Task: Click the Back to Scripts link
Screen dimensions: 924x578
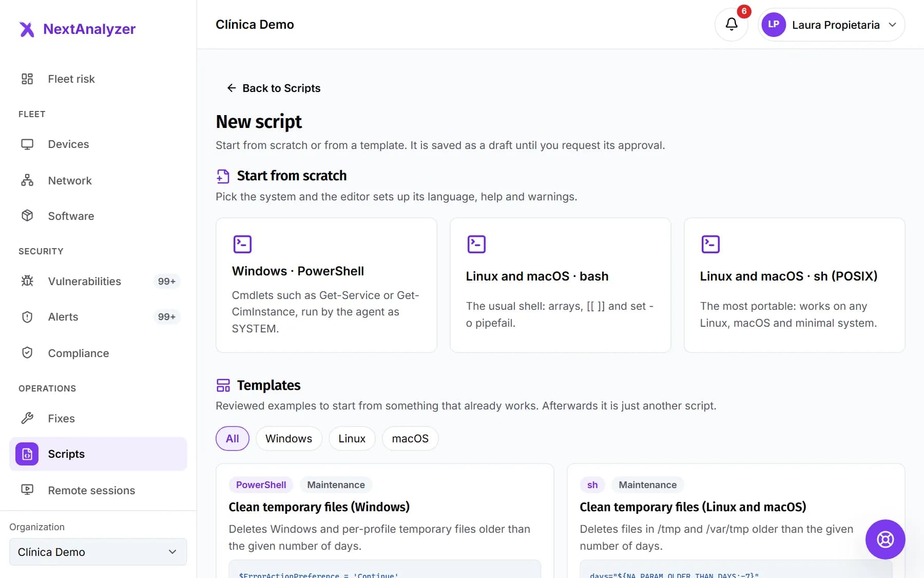Action: click(274, 88)
